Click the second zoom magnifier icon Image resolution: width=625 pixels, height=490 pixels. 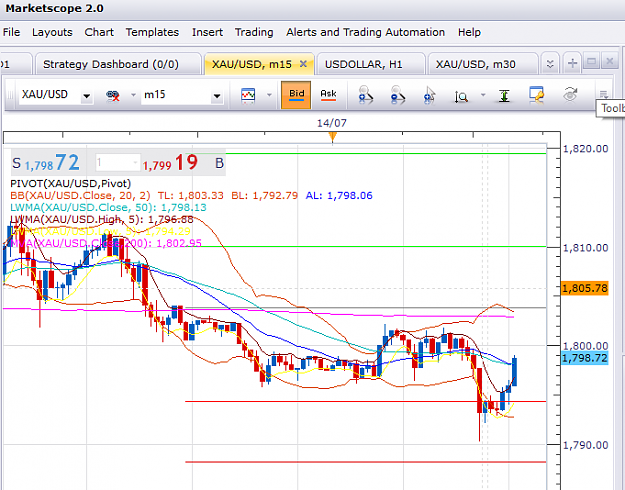coord(397,95)
